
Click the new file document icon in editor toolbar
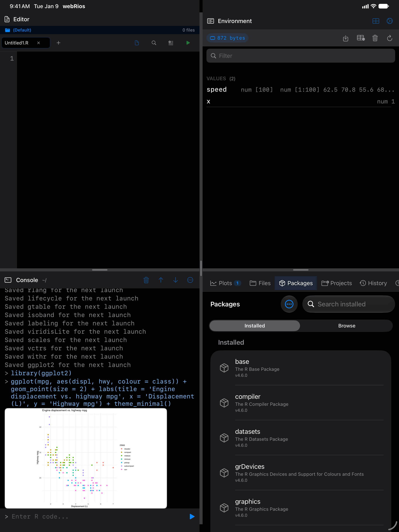[137, 43]
